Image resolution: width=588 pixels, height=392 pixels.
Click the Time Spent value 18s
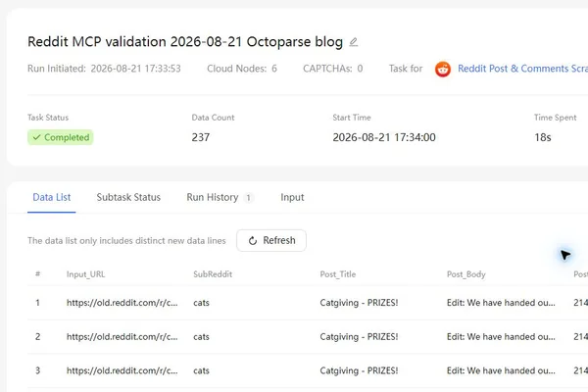(543, 137)
